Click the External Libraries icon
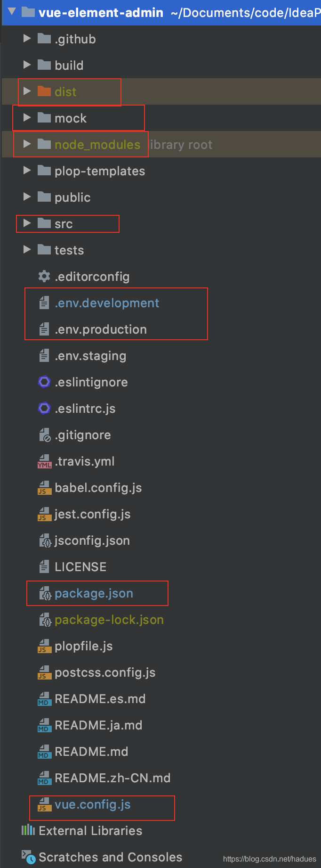 (x=27, y=831)
